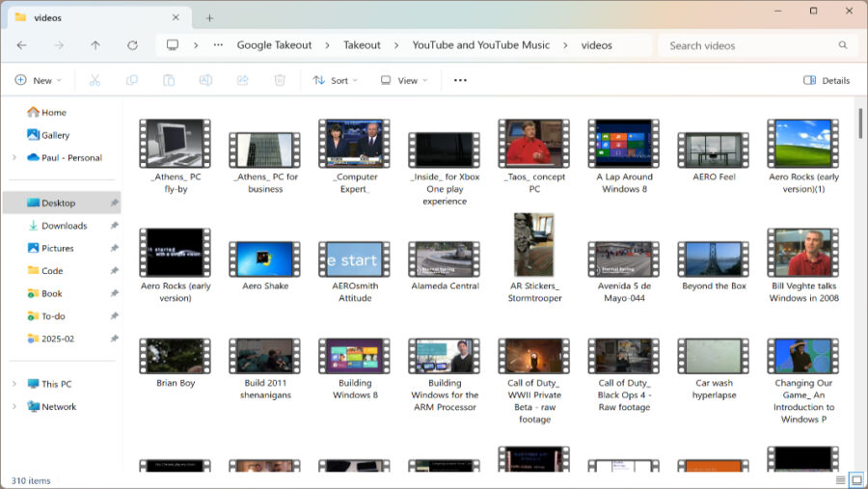Viewport: 868px width, 489px height.
Task: Click the Cut scissors icon
Action: (x=95, y=80)
